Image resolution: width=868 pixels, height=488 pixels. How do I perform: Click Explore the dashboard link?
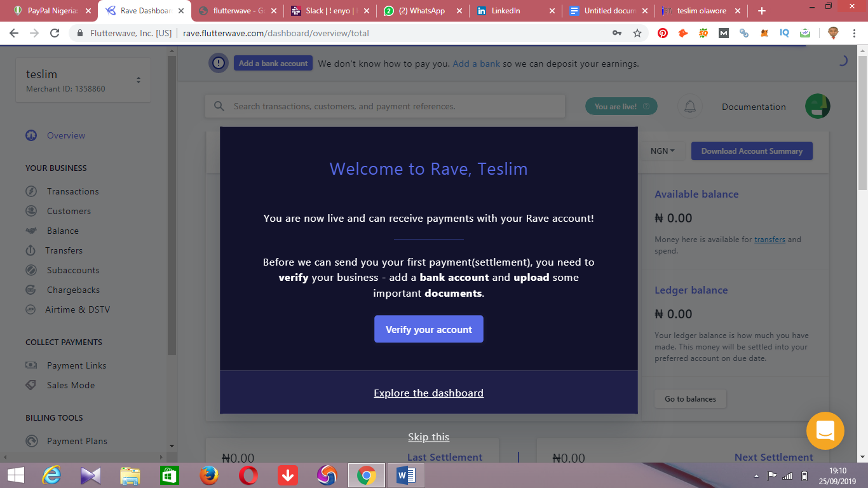coord(429,393)
